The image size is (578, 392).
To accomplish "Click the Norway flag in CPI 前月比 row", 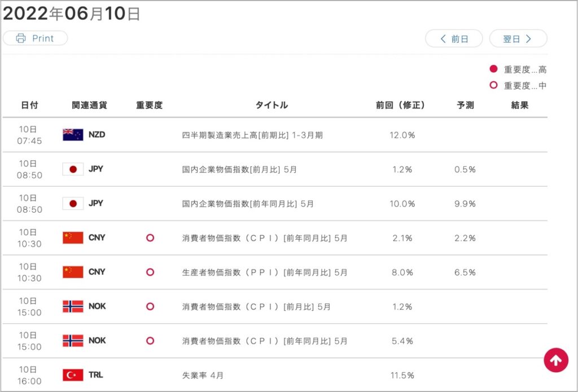I will pos(73,306).
